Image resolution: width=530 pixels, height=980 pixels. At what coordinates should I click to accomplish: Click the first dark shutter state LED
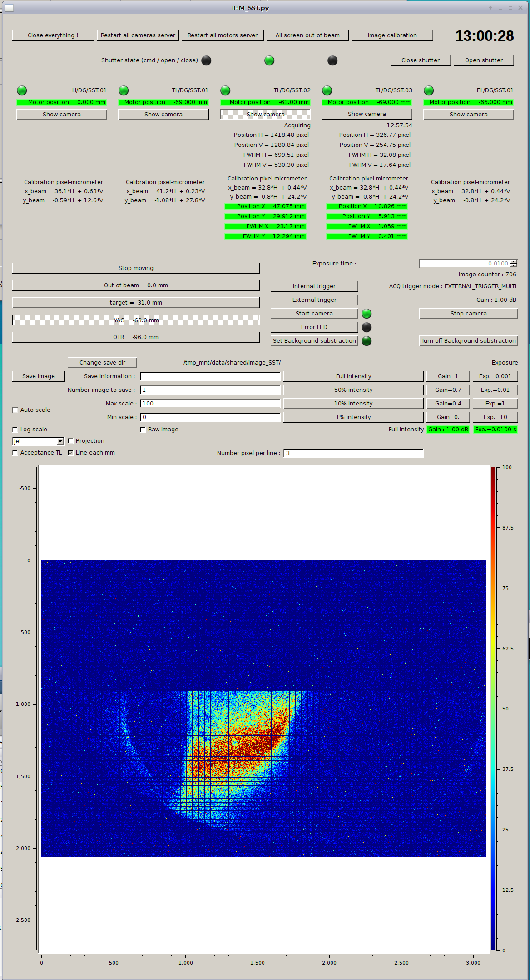point(206,60)
